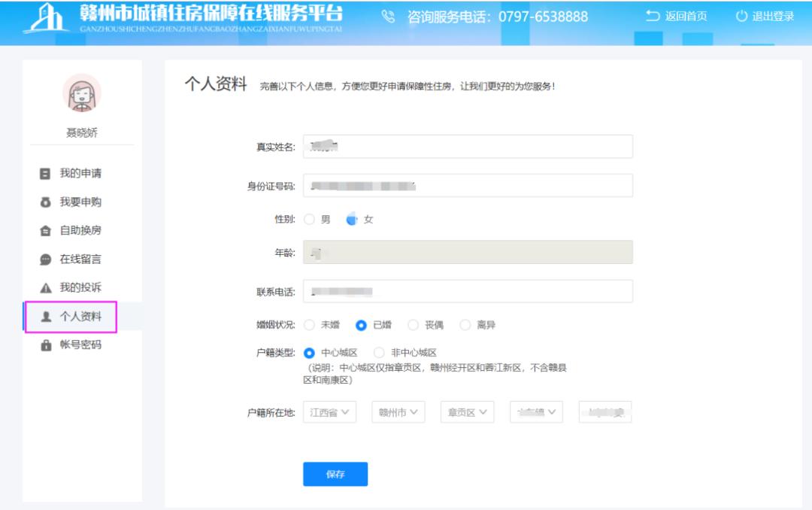
Task: Open the 江西省 province dropdown
Action: click(331, 411)
